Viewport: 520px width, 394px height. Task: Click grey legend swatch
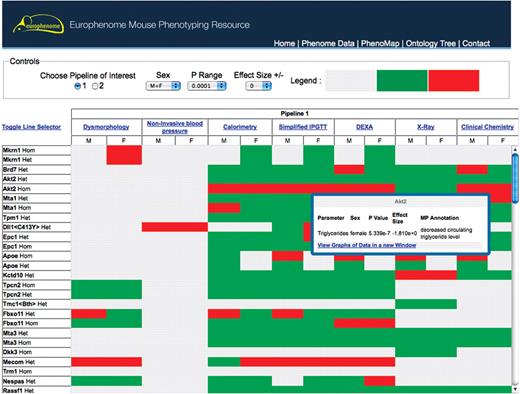click(351, 80)
